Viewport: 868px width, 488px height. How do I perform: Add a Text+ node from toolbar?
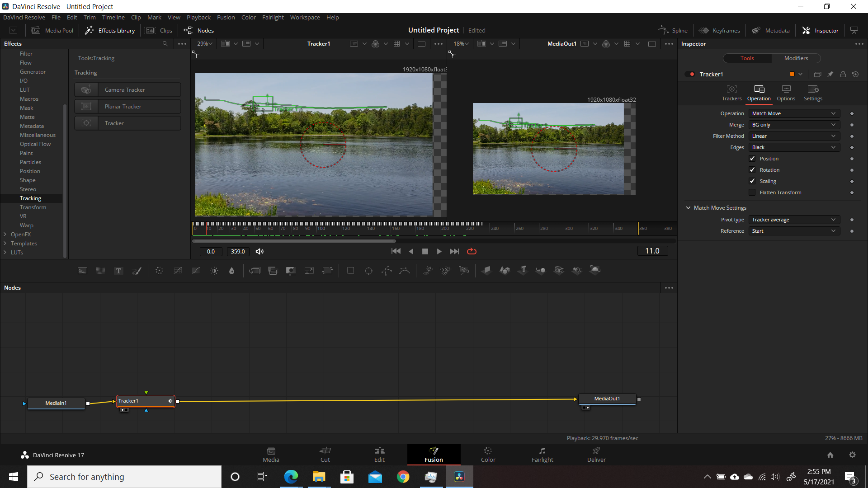pyautogui.click(x=118, y=271)
